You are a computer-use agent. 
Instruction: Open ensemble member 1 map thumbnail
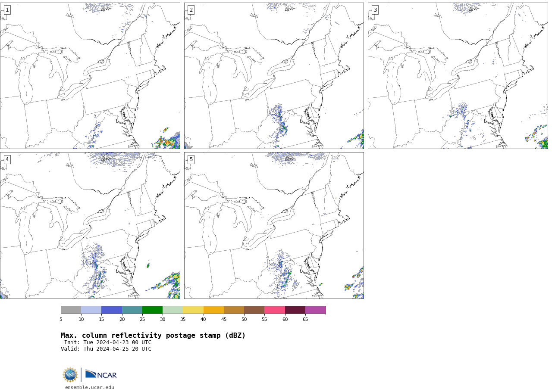[x=90, y=76]
